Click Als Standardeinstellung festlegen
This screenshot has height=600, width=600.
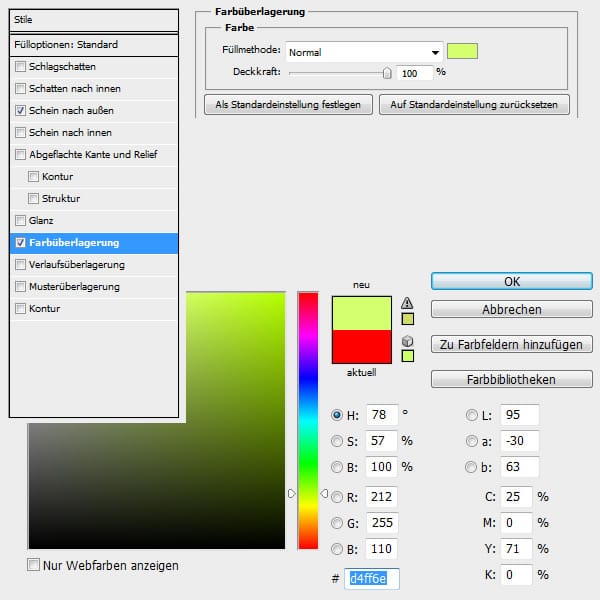[x=288, y=104]
